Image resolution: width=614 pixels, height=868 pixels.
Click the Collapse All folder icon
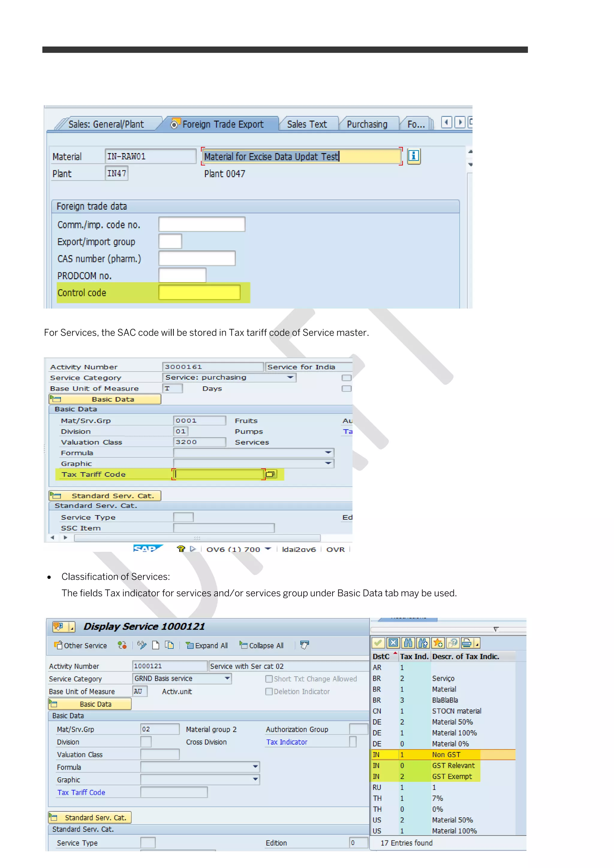click(x=243, y=645)
